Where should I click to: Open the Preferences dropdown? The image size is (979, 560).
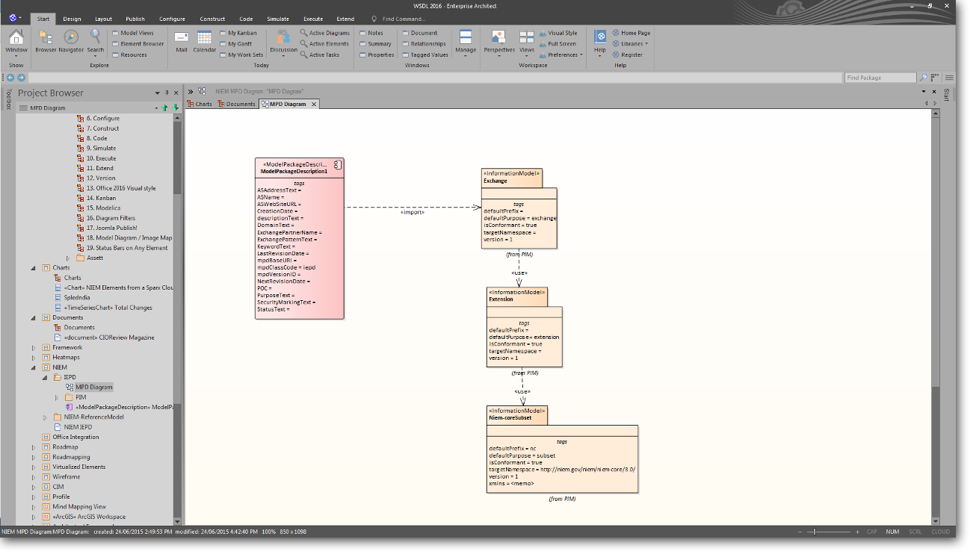pos(562,55)
